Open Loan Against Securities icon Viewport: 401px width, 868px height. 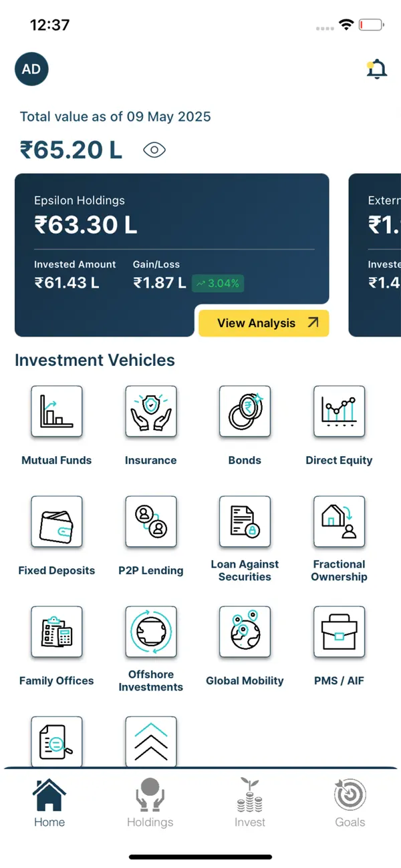(x=245, y=521)
